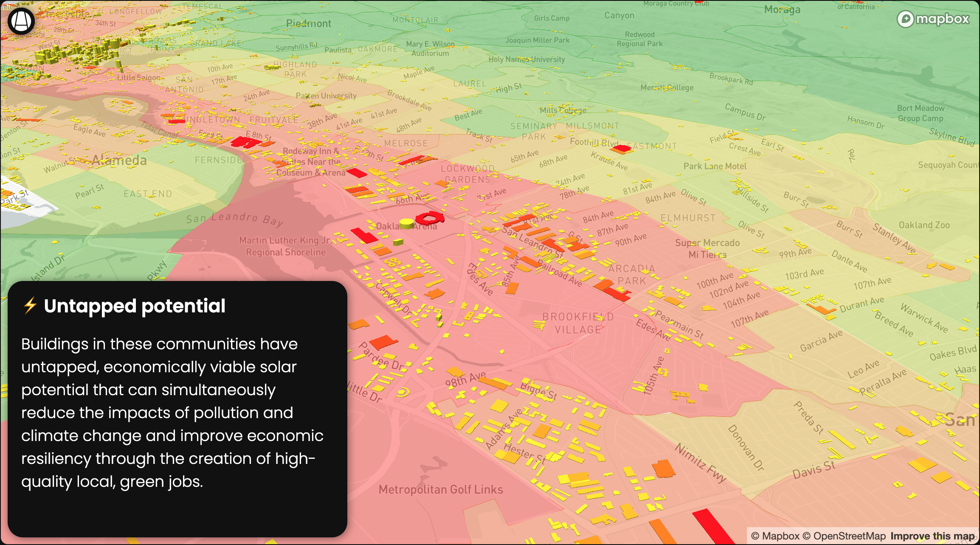980x545 pixels.
Task: Click the round white logo icon
Action: click(21, 21)
